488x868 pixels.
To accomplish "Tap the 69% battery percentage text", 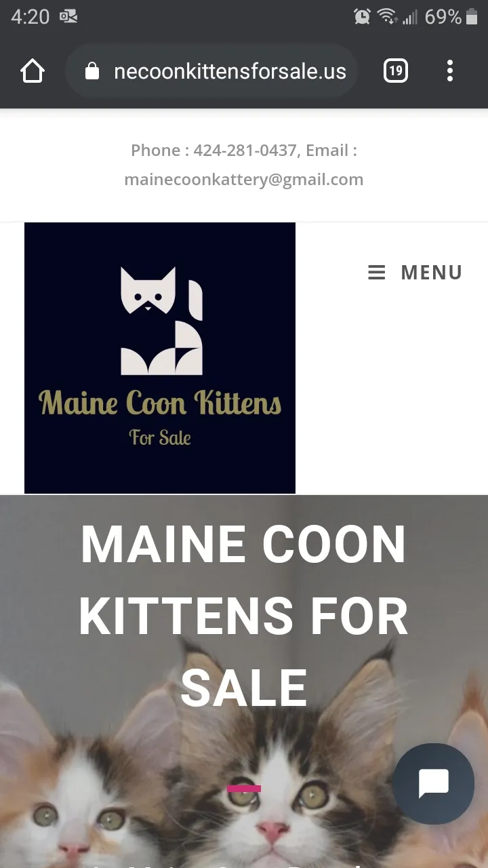I will click(443, 17).
